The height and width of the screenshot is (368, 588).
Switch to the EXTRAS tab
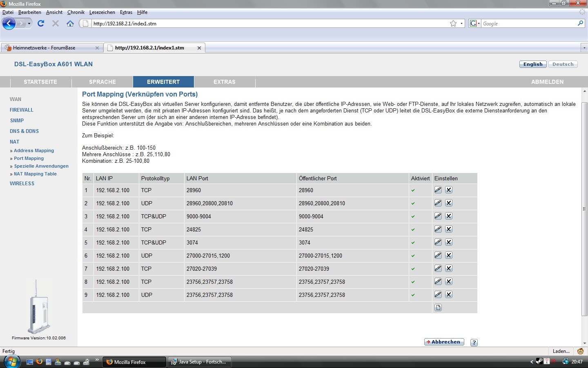point(225,82)
